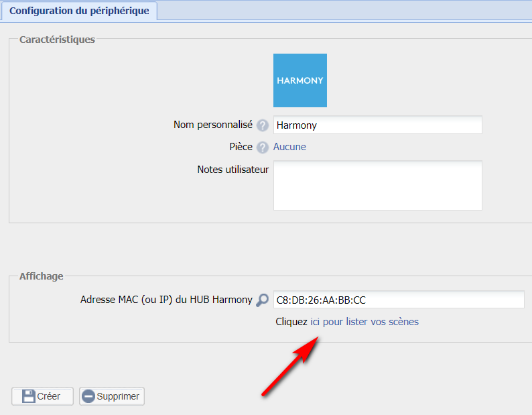
Task: Click the minus icon on Supprimer button
Action: (x=88, y=396)
